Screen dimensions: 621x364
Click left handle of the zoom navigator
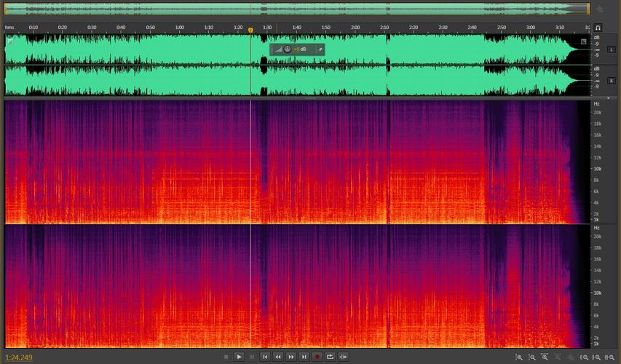[5, 9]
